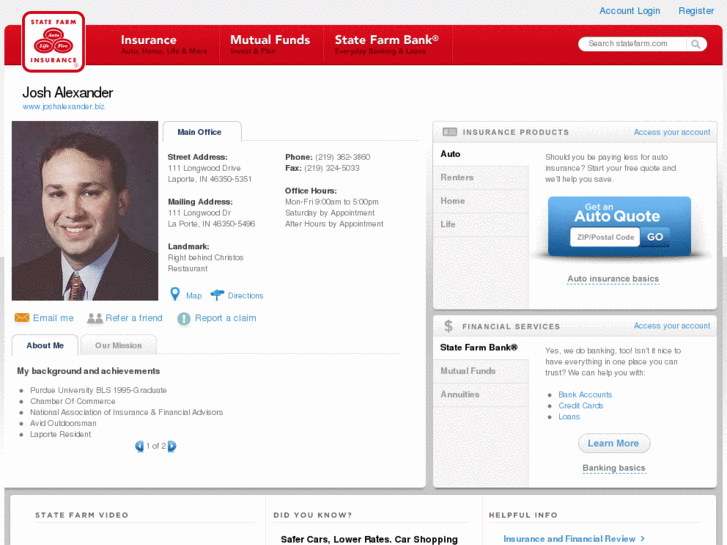
Task: Open the Insurance navigation menu
Action: 164,45
